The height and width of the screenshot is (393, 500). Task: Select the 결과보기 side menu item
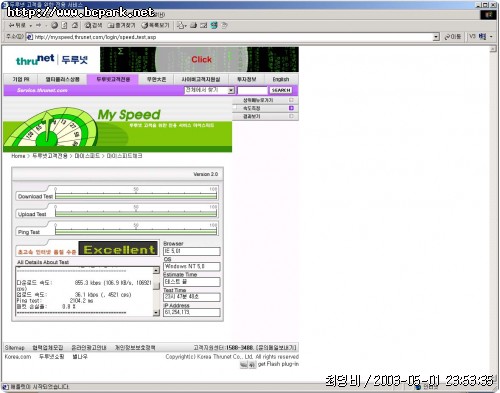[265, 116]
